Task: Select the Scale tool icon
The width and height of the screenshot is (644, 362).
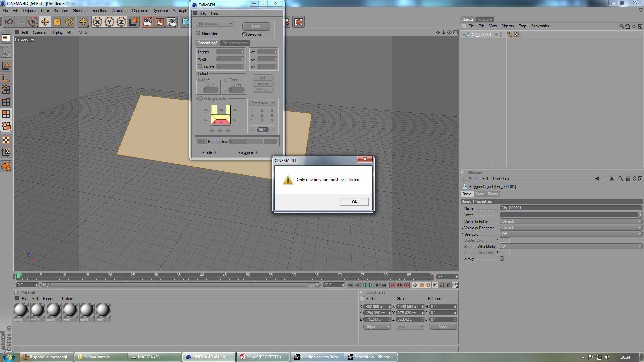Action: (57, 22)
